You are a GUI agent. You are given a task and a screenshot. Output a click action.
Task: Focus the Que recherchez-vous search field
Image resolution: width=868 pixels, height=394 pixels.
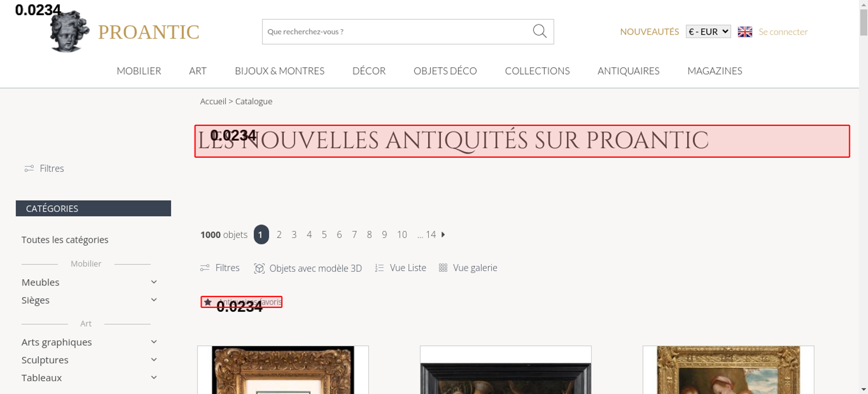tap(397, 32)
